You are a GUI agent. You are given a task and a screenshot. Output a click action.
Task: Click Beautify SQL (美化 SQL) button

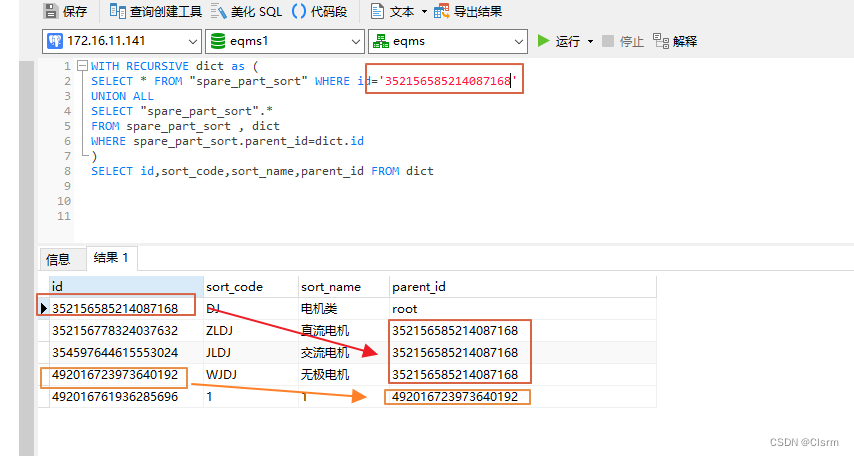click(x=247, y=11)
